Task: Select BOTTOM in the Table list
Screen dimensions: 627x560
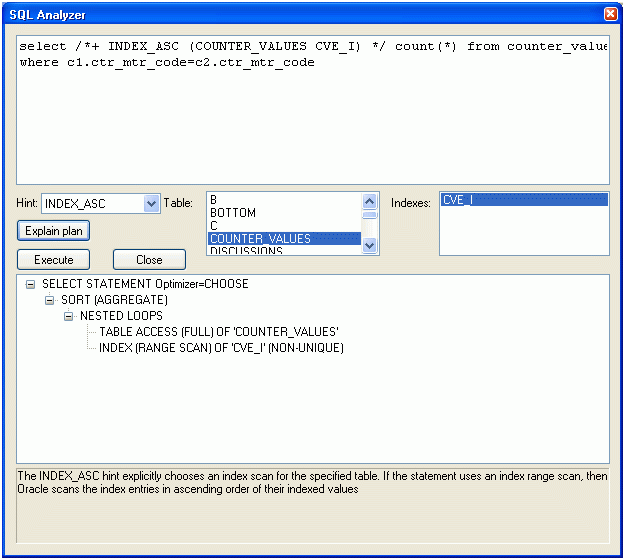Action: tap(284, 212)
